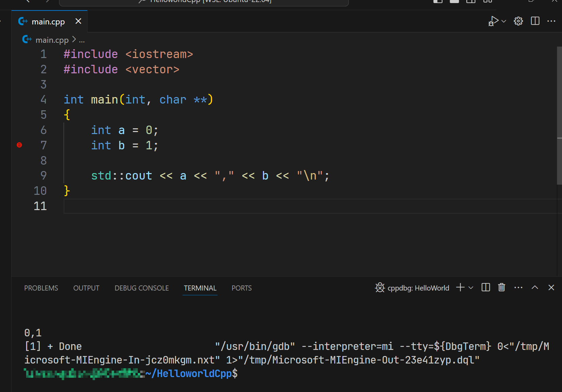Image resolution: width=562 pixels, height=392 pixels.
Task: Kill the active terminal with trash icon
Action: 502,287
